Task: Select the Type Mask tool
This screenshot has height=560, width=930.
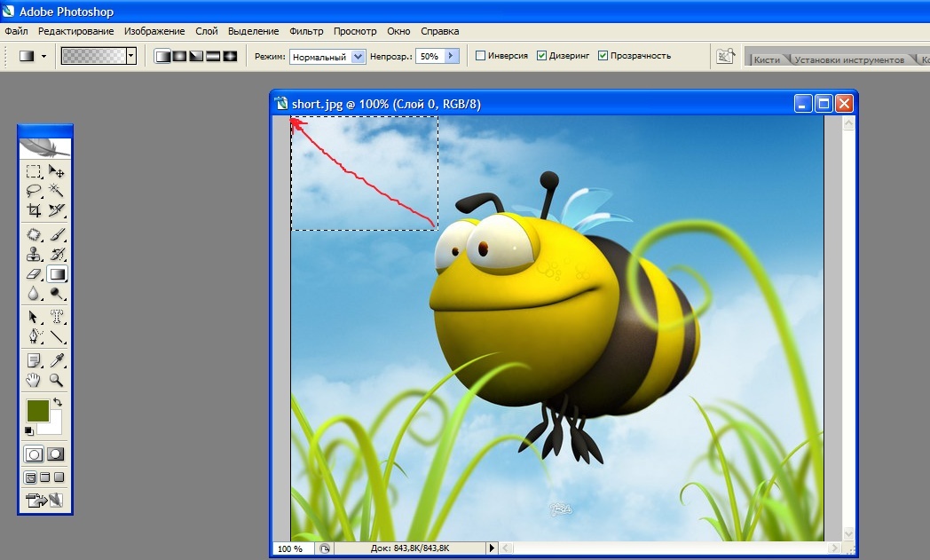Action: 56,317
